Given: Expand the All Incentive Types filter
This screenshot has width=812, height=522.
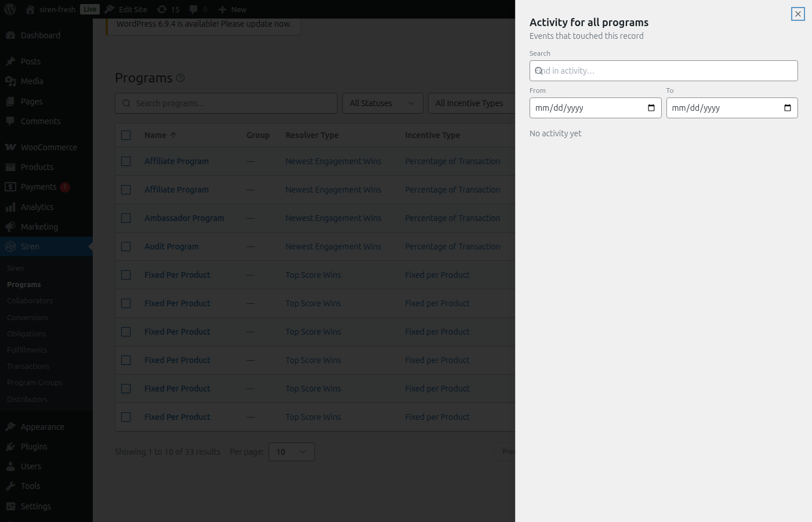Looking at the screenshot, I should click(470, 103).
